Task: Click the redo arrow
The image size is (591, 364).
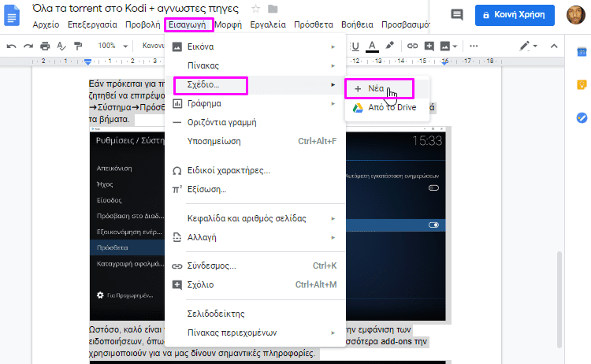Action: coord(28,46)
